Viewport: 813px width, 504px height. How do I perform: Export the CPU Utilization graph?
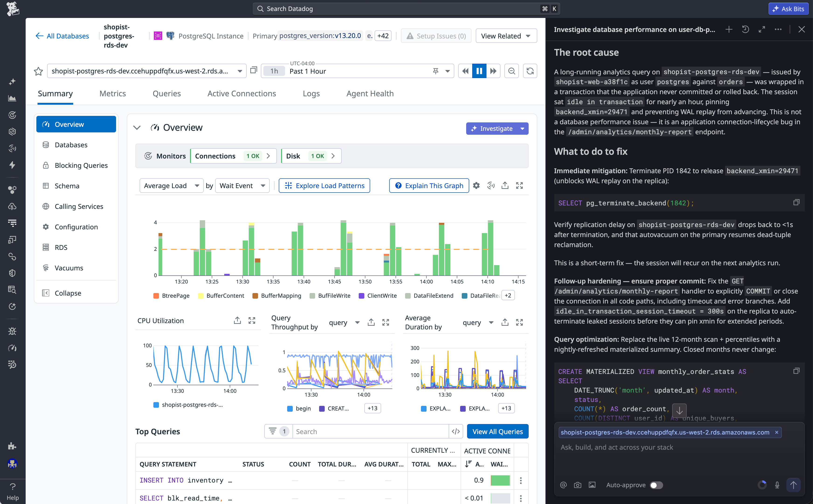(x=237, y=321)
